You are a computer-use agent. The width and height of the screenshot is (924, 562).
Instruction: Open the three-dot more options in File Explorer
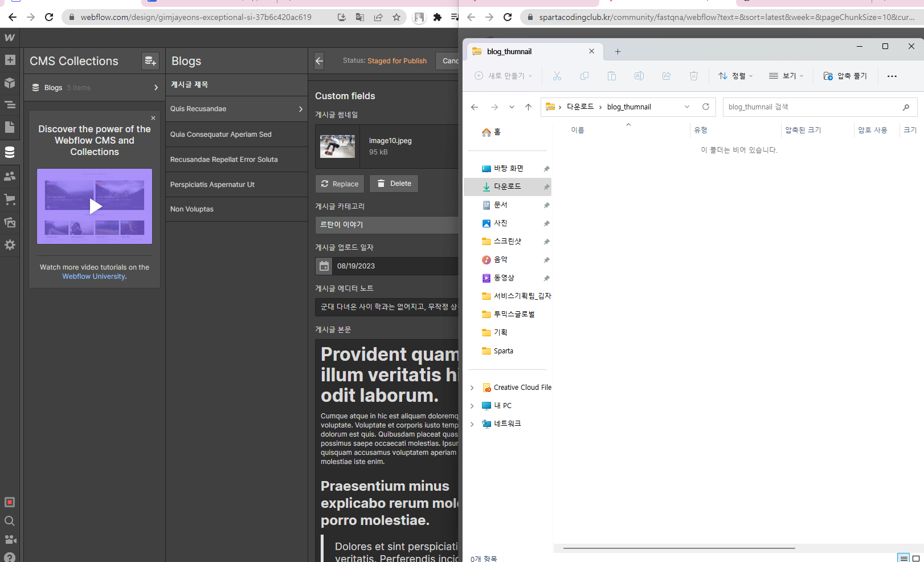pos(892,76)
